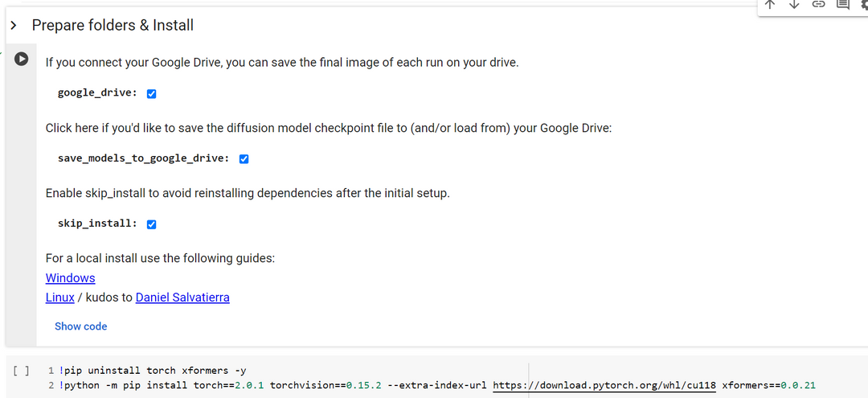This screenshot has width=868, height=398.
Task: Toggle the google_drive checkbox
Action: pyautogui.click(x=152, y=93)
